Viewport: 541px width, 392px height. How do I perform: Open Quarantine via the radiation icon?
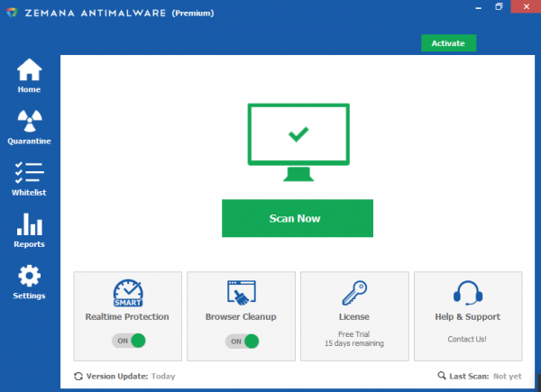(30, 121)
